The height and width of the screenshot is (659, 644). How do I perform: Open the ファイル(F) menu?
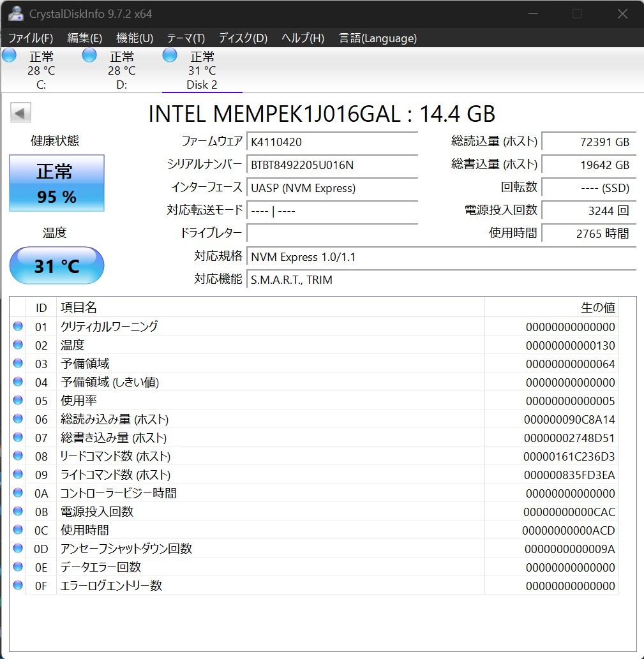point(31,38)
